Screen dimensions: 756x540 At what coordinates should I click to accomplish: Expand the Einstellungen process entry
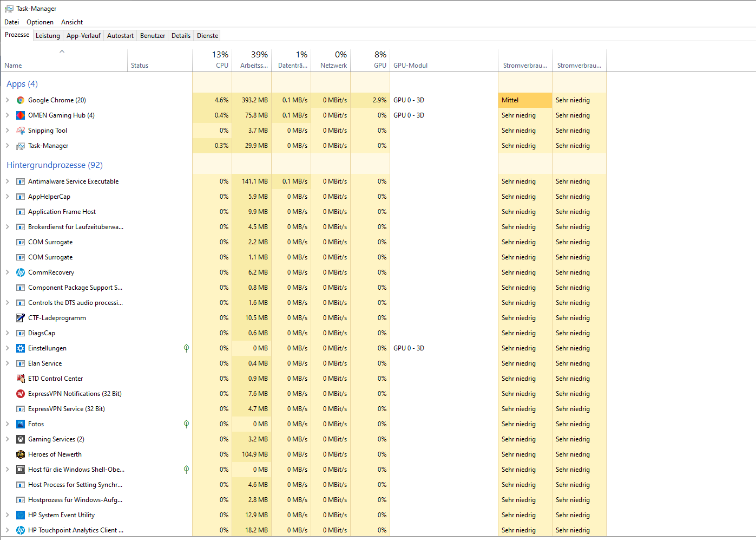pos(8,348)
